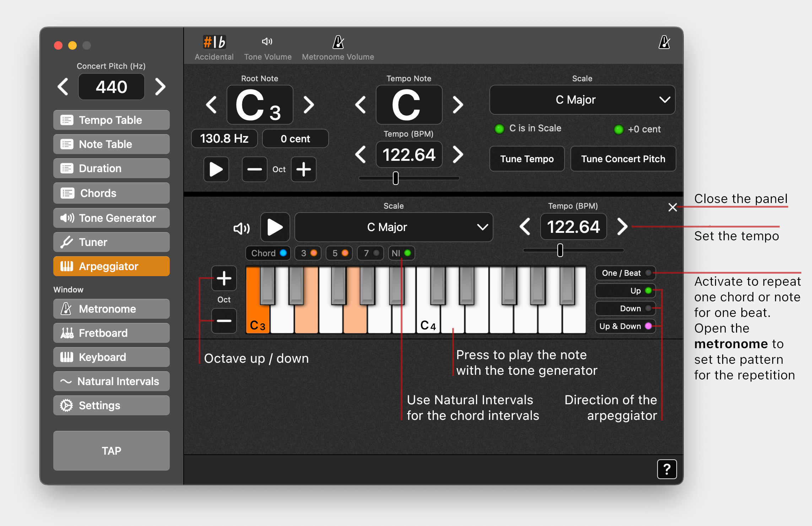812x526 pixels.
Task: Expand the top Scale C Major dropdown
Action: 582,100
